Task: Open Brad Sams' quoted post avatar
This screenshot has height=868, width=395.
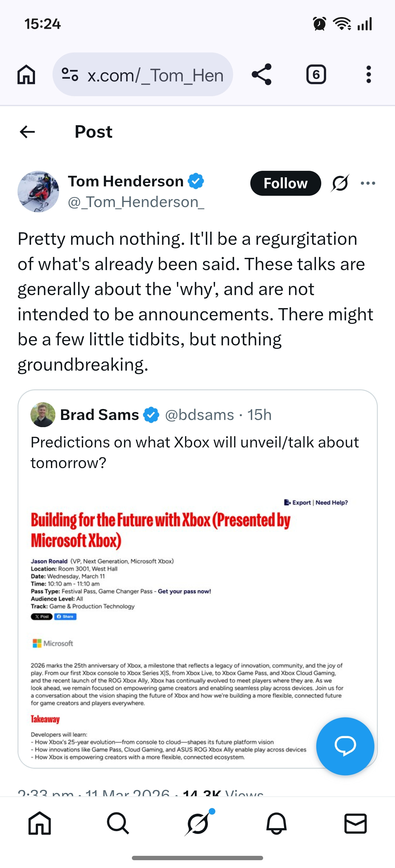Action: point(43,415)
